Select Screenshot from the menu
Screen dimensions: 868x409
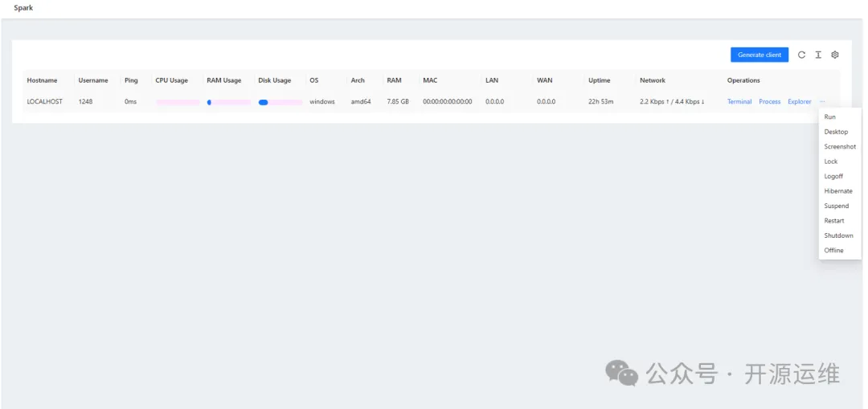[x=840, y=147]
